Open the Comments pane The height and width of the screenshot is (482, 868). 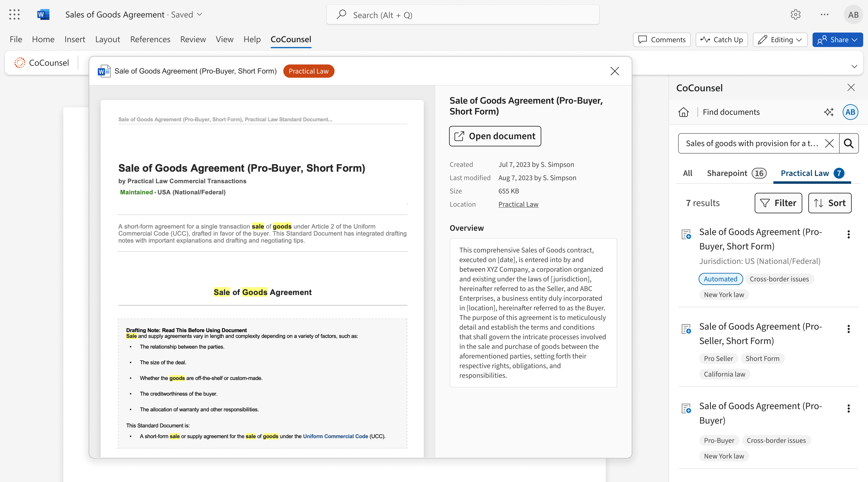(x=662, y=40)
